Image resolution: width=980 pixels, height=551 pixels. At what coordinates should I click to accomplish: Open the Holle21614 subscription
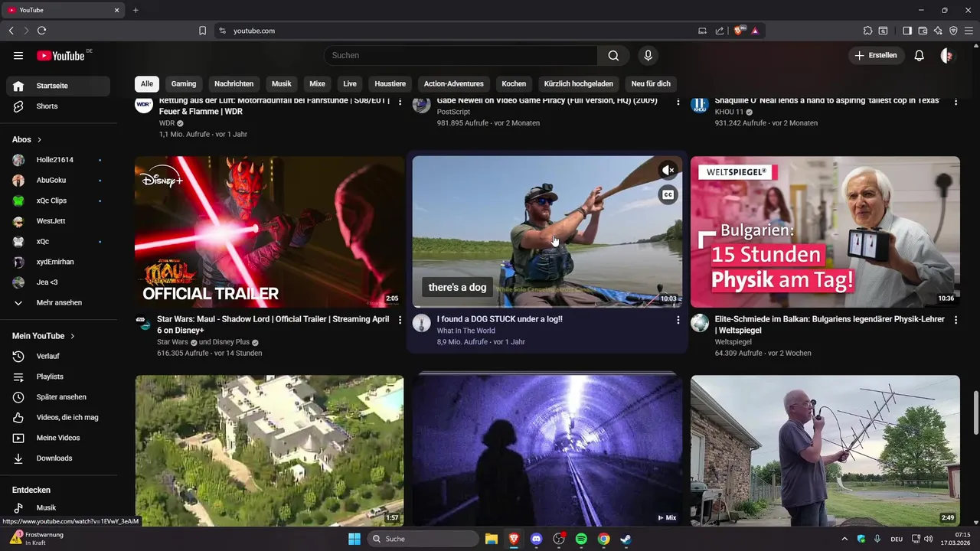point(58,160)
